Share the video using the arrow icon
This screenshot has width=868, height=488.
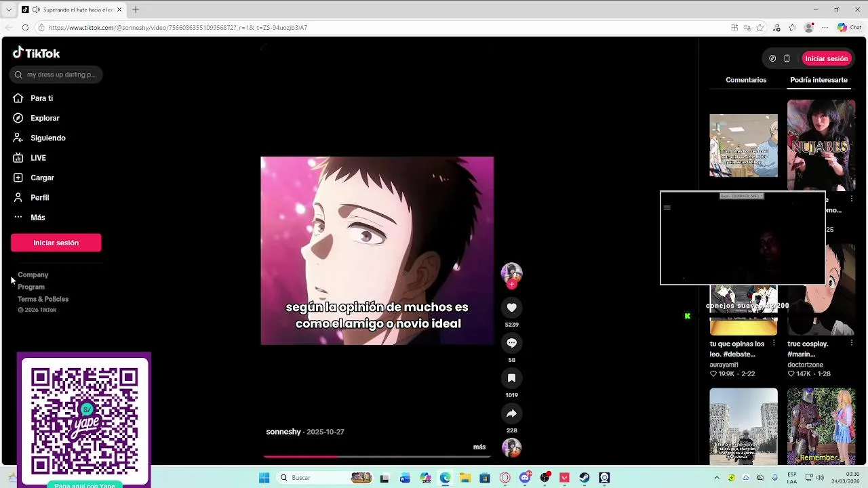coord(511,413)
